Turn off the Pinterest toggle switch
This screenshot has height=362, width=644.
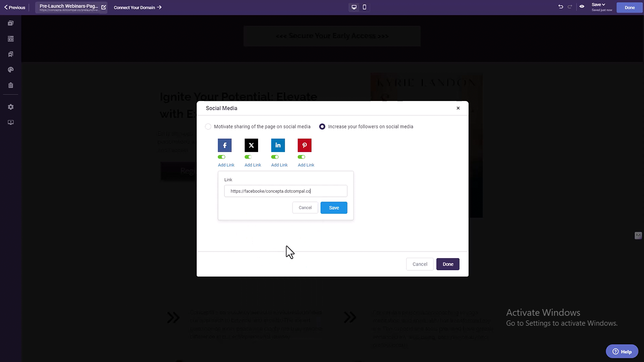click(x=301, y=157)
